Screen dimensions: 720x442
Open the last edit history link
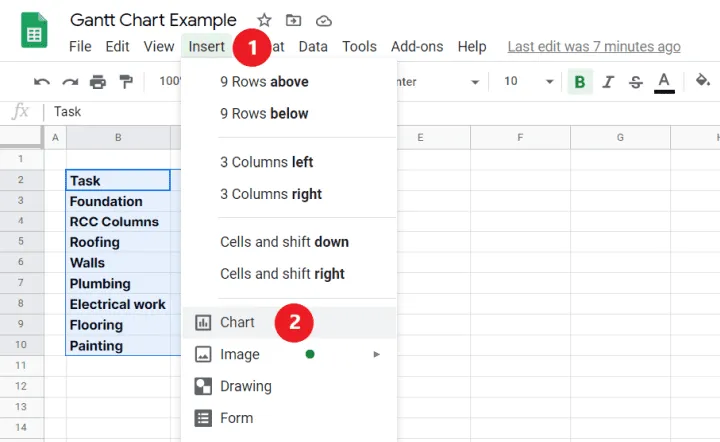pyautogui.click(x=594, y=46)
